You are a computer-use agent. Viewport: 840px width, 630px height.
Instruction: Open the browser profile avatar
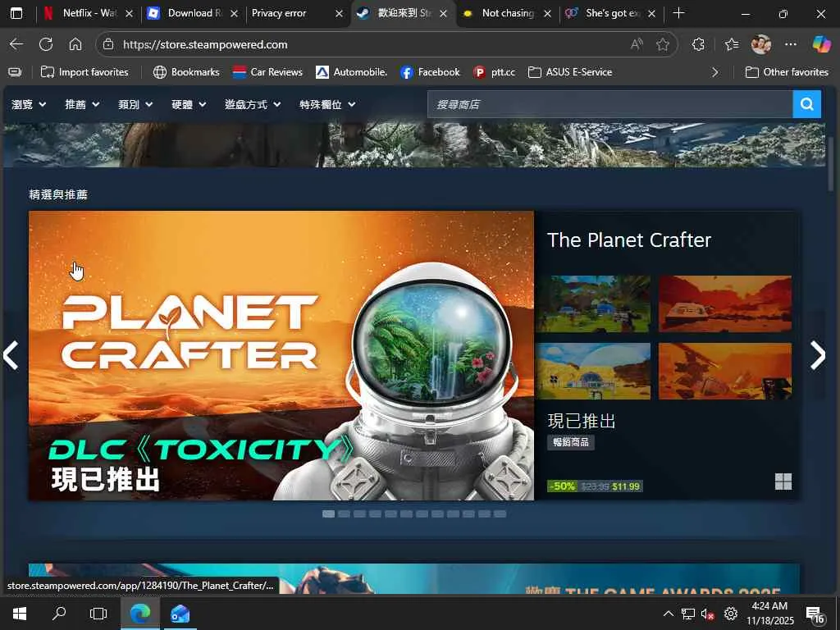[x=760, y=44]
